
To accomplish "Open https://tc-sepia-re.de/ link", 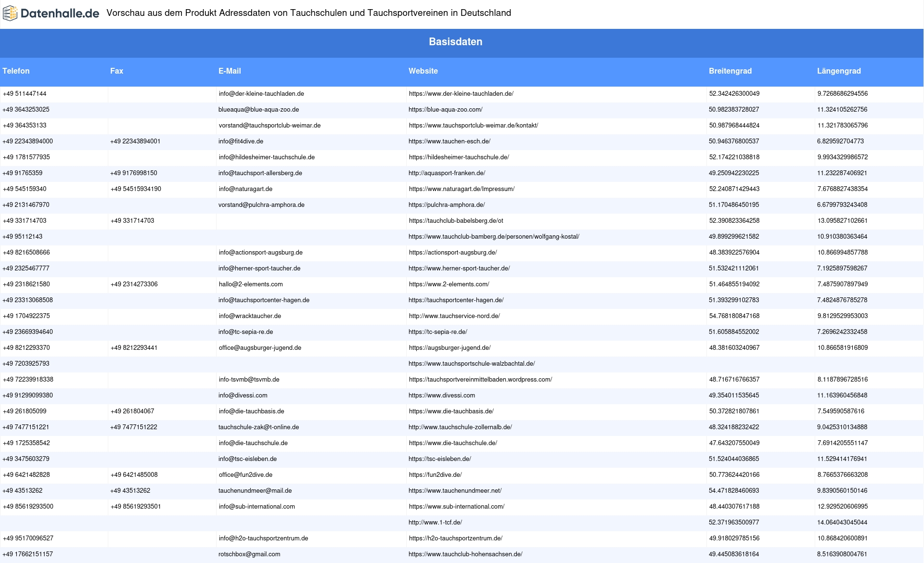I will pyautogui.click(x=438, y=332).
